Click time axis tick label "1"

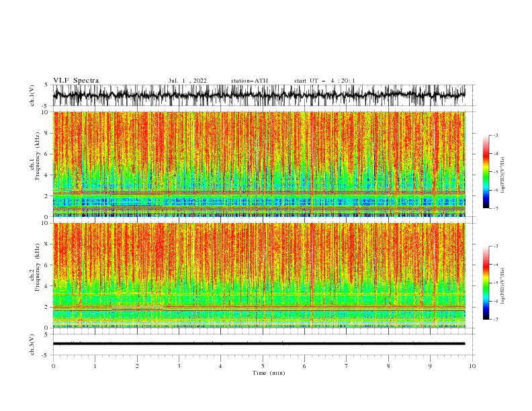pyautogui.click(x=95, y=366)
